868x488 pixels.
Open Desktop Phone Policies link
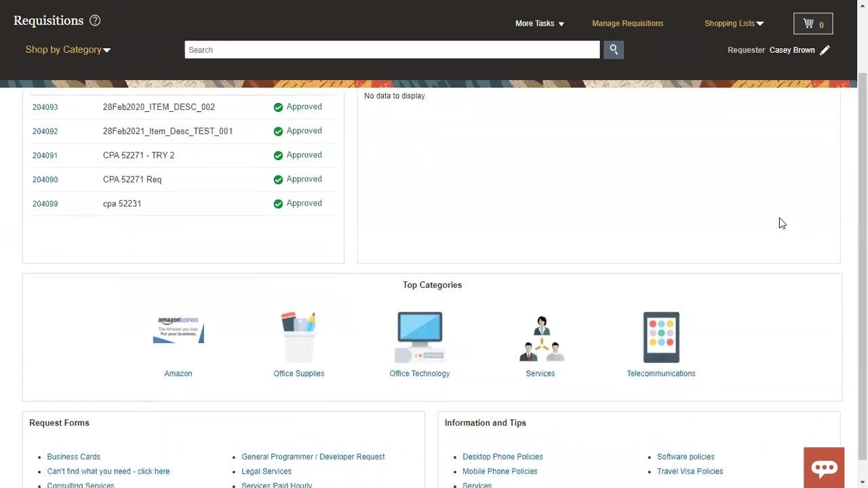502,457
